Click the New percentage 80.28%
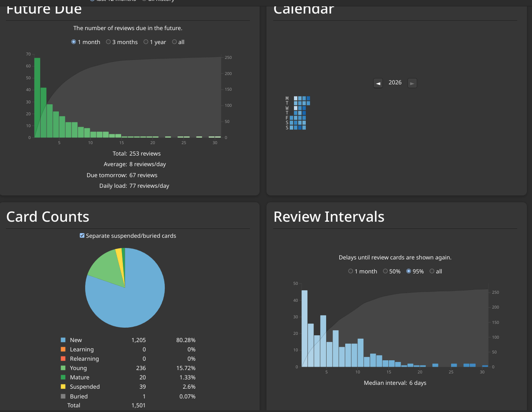 click(x=186, y=340)
